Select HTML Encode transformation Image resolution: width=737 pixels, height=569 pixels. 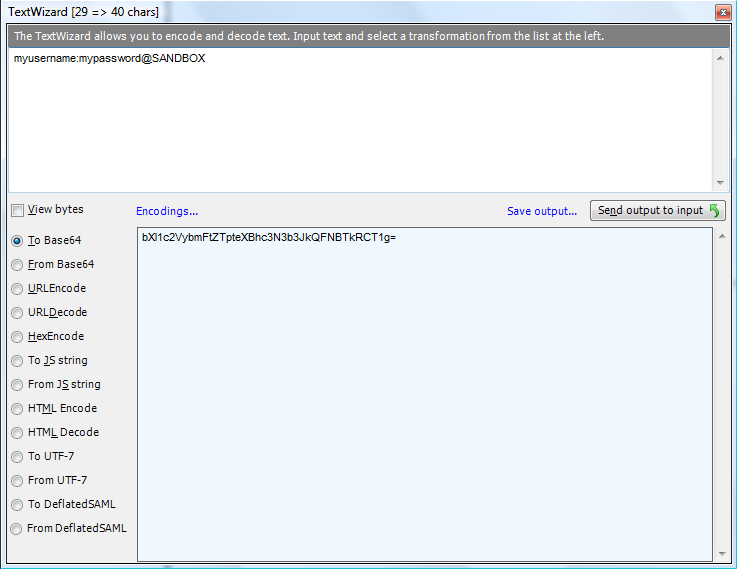(17, 409)
